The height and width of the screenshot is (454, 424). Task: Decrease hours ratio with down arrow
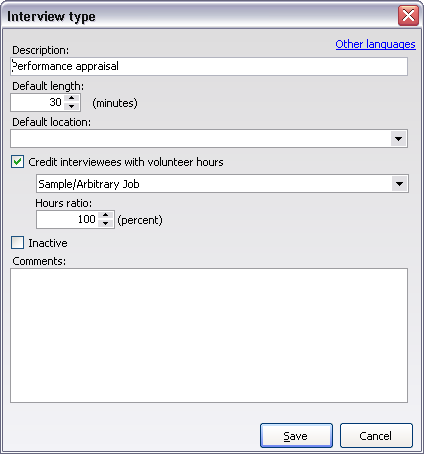tap(106, 223)
